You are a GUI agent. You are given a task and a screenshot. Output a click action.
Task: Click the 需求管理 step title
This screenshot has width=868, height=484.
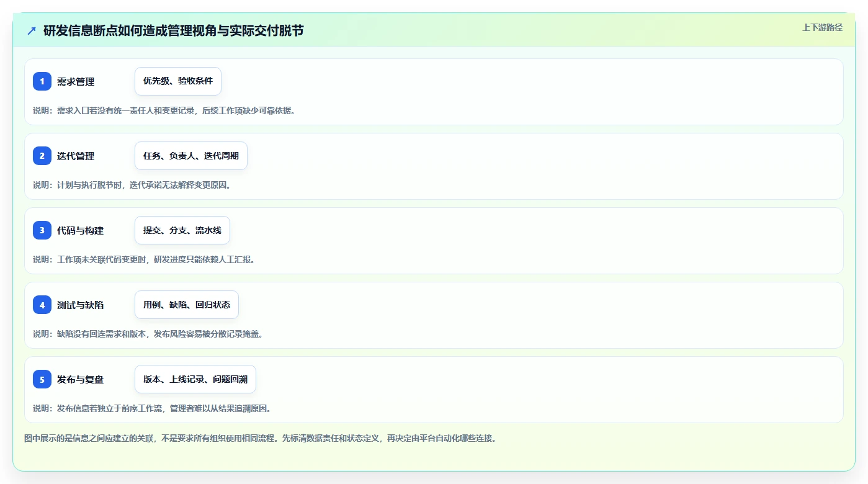coord(76,82)
